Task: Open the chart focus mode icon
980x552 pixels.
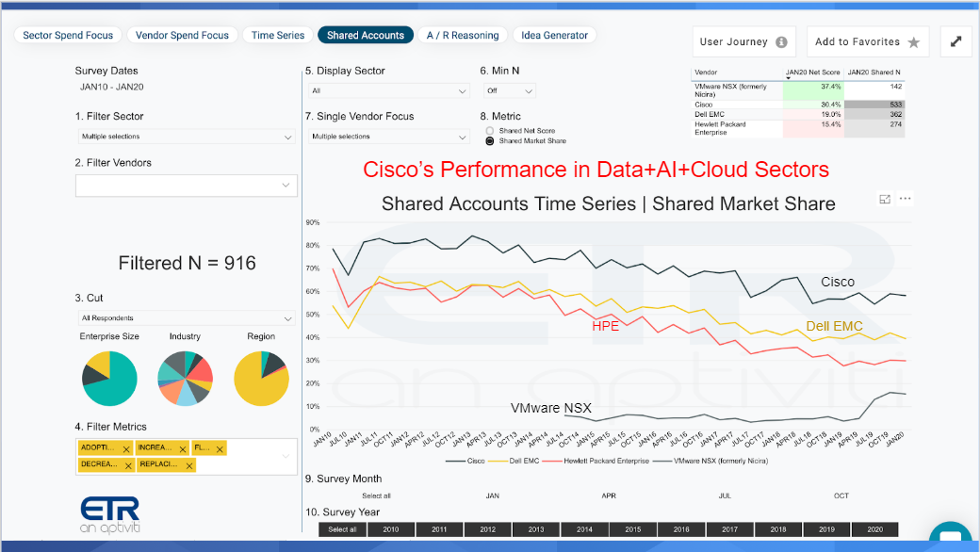Action: tap(885, 199)
